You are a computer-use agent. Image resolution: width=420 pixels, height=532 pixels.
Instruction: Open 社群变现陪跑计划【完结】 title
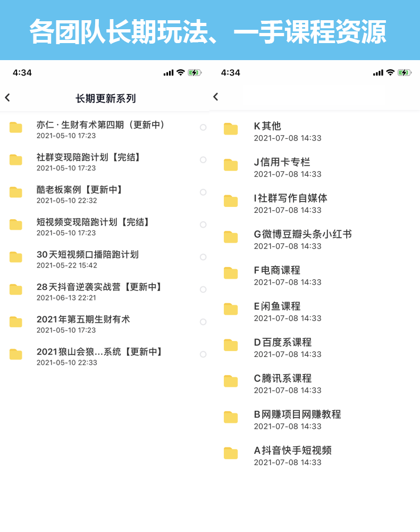[x=88, y=157]
